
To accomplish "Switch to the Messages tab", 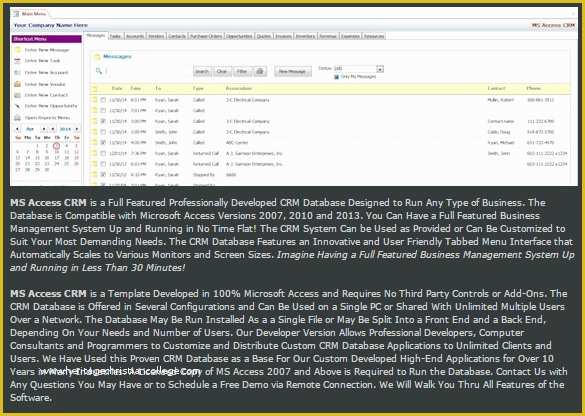I will coord(96,35).
